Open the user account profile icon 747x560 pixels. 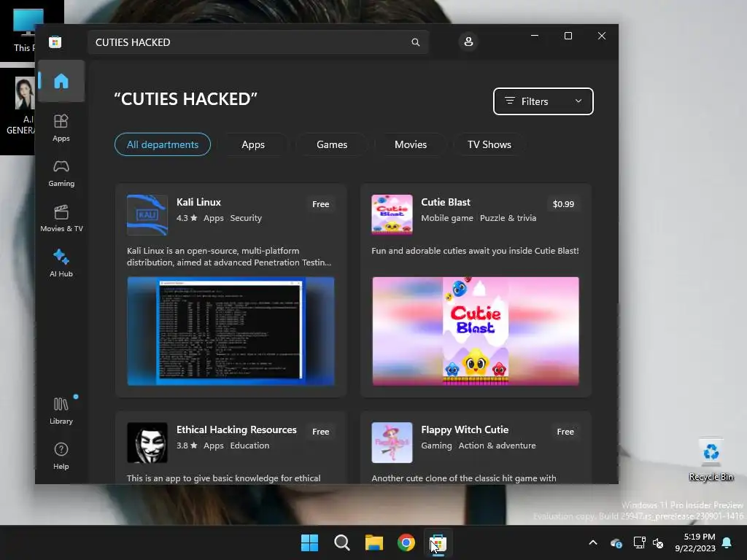pyautogui.click(x=468, y=42)
